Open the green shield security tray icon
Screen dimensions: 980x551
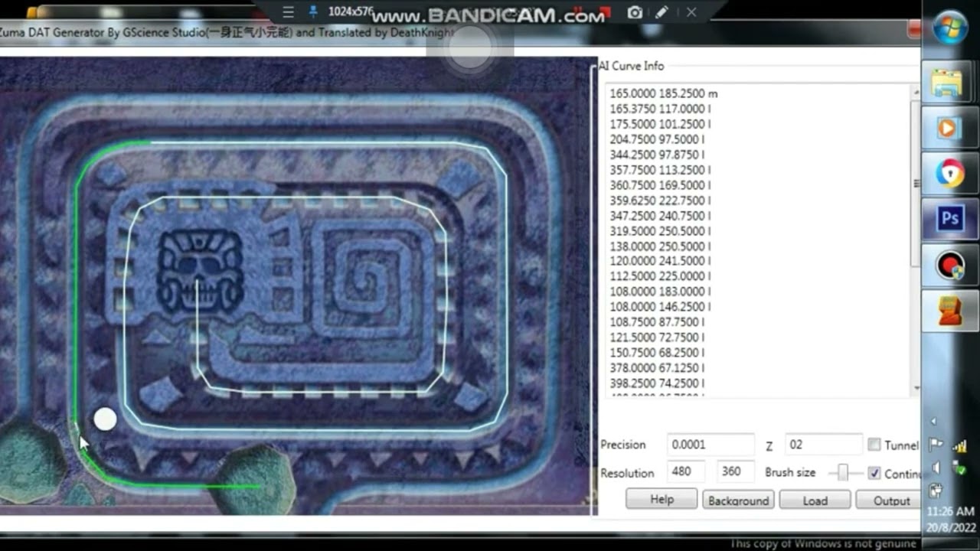point(960,468)
